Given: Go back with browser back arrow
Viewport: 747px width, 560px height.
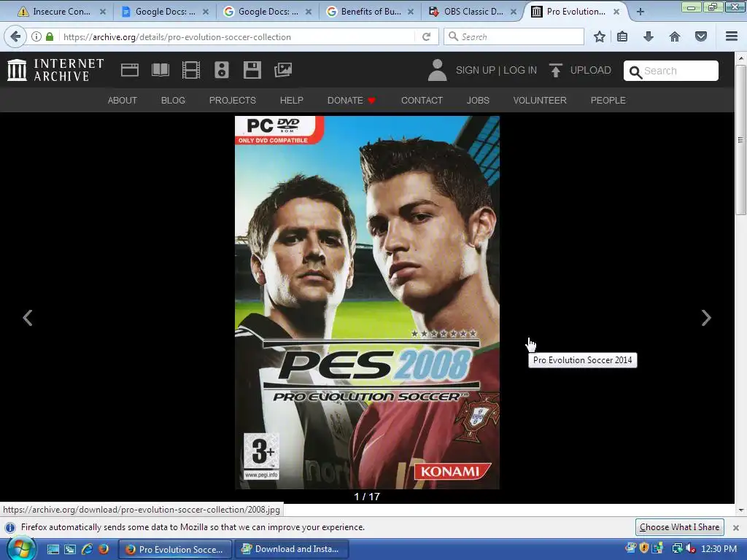Looking at the screenshot, I should (15, 36).
